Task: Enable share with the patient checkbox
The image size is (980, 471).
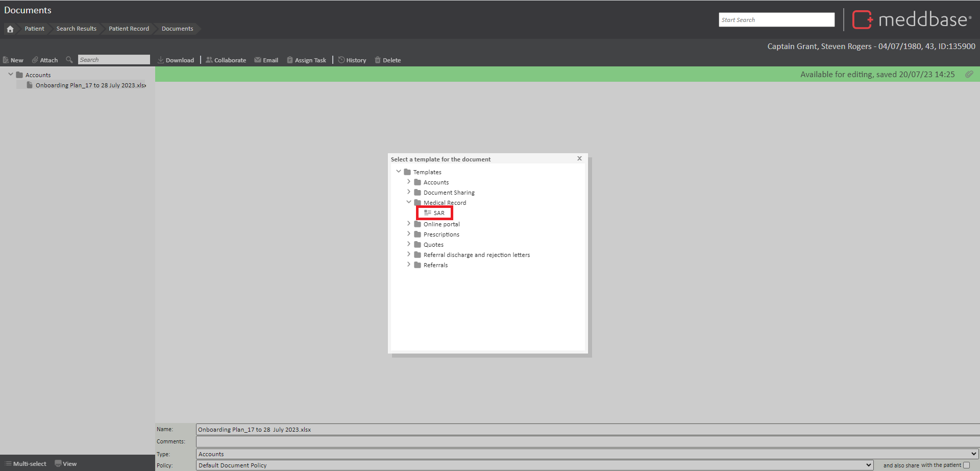Action: click(966, 465)
